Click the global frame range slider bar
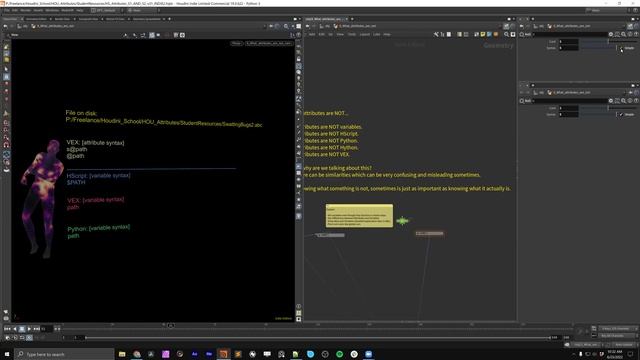 (x=317, y=338)
